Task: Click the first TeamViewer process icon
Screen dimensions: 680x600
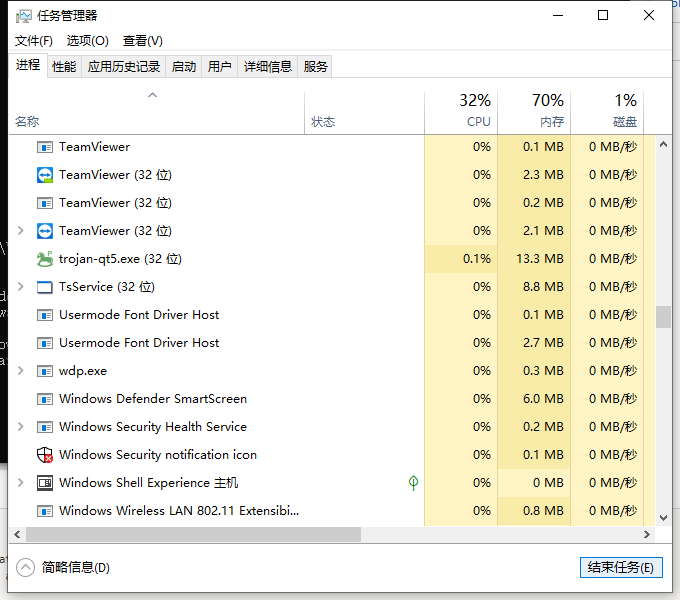Action: point(45,147)
